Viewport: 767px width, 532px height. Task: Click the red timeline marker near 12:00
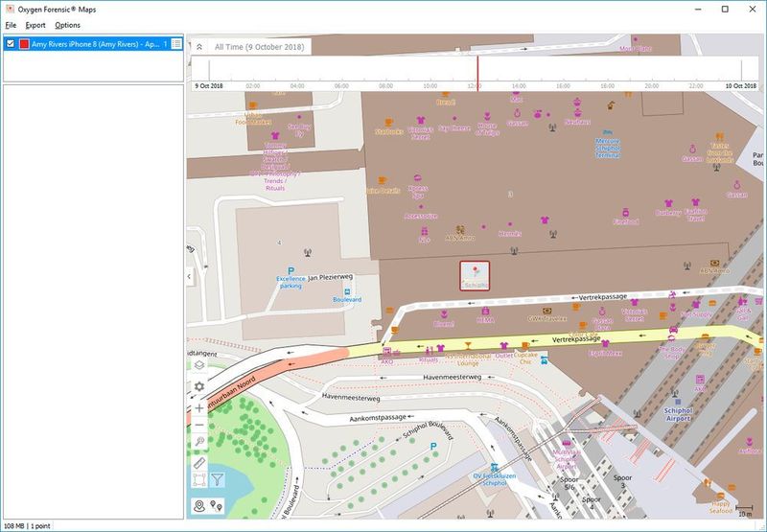pyautogui.click(x=477, y=72)
